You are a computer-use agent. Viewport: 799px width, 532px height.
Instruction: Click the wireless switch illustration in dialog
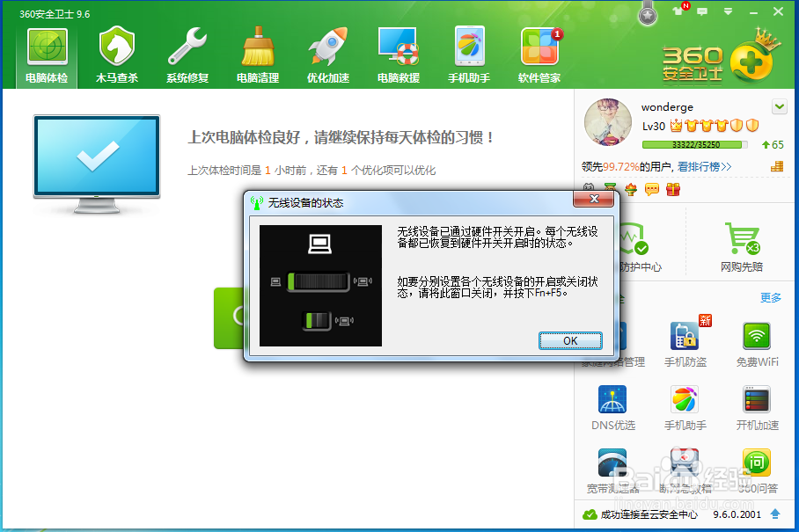coord(320,286)
